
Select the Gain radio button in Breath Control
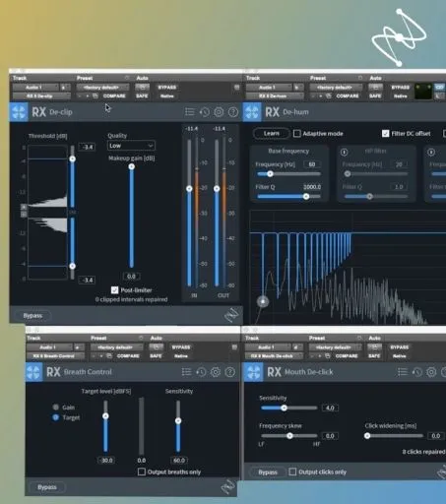point(56,408)
